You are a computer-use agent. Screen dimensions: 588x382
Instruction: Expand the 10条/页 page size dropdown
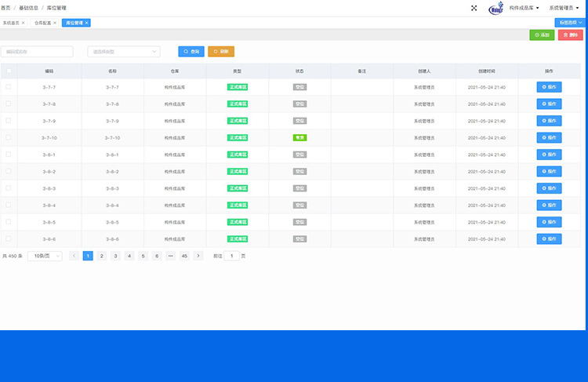(x=45, y=256)
